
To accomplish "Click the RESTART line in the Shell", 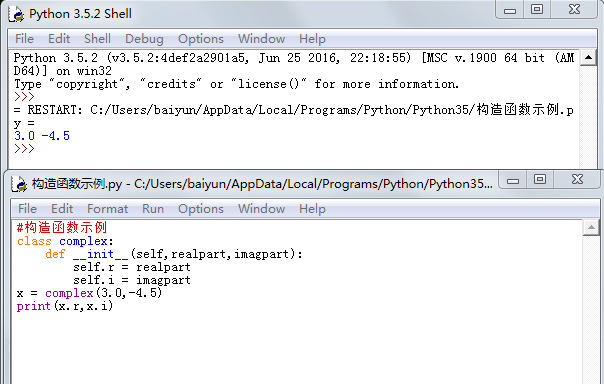I will (x=294, y=116).
